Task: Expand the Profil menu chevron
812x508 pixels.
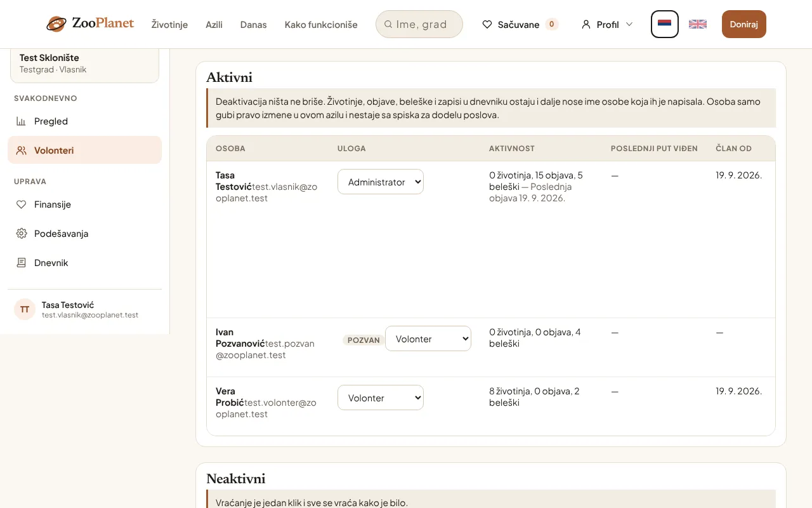Action: point(629,25)
